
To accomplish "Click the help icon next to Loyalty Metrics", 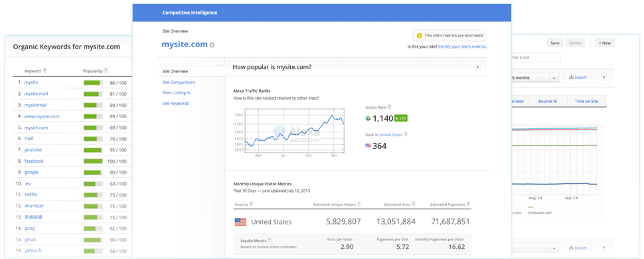I will [270, 240].
